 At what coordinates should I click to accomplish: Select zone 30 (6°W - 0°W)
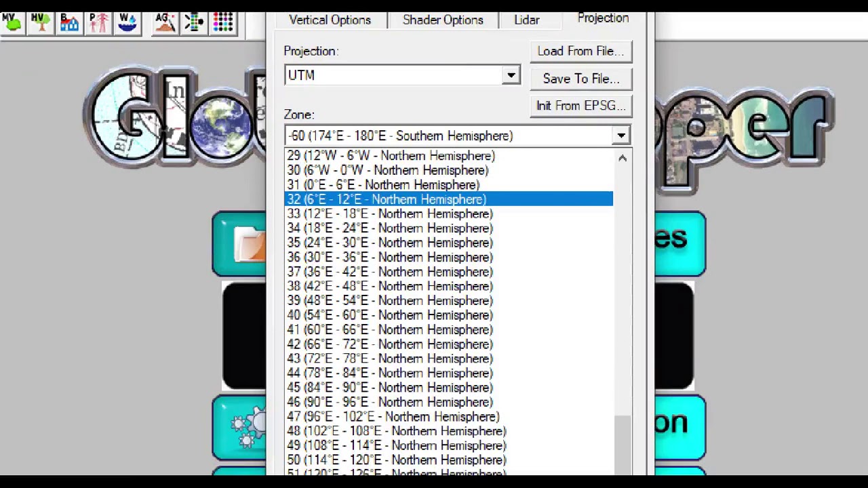(449, 170)
